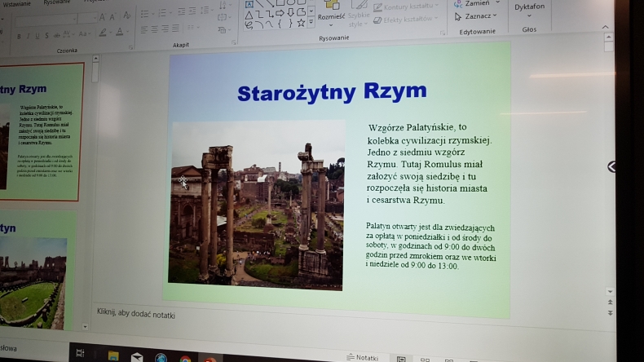644x362 pixels.
Task: Open Efekty kształtów effects menu
Action: coord(406,20)
